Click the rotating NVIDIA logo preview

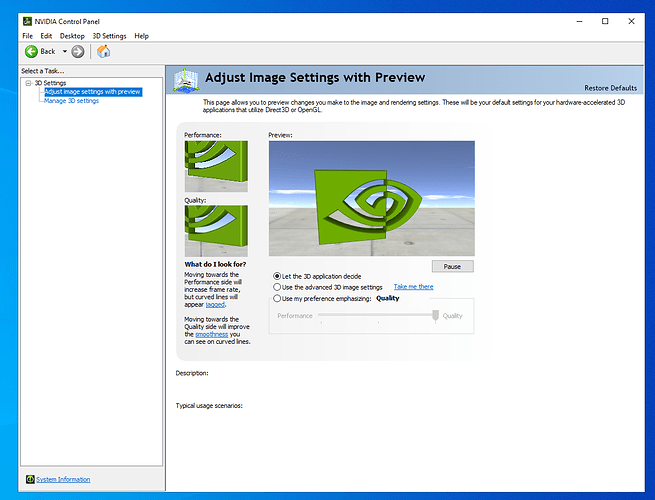(x=372, y=198)
